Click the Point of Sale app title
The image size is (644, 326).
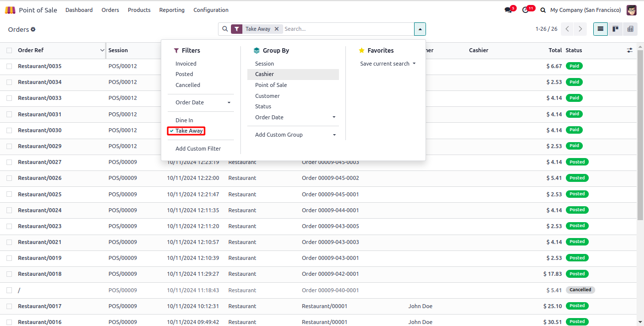[38, 10]
